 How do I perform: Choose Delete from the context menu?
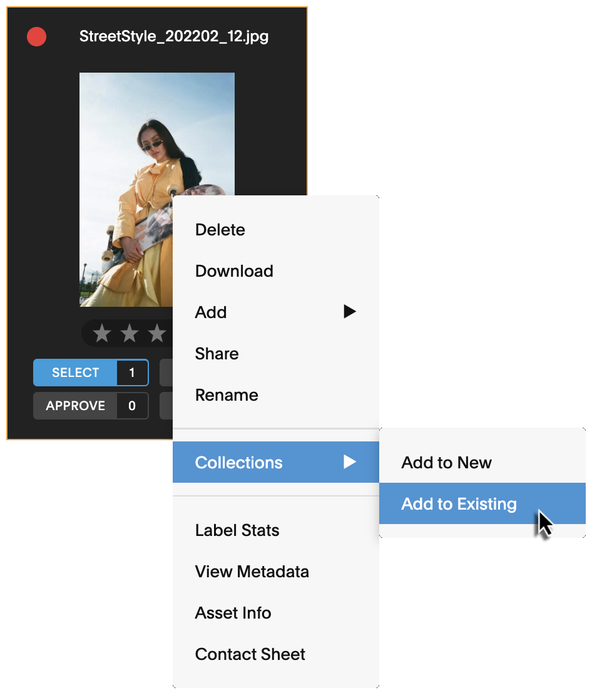[276, 229]
